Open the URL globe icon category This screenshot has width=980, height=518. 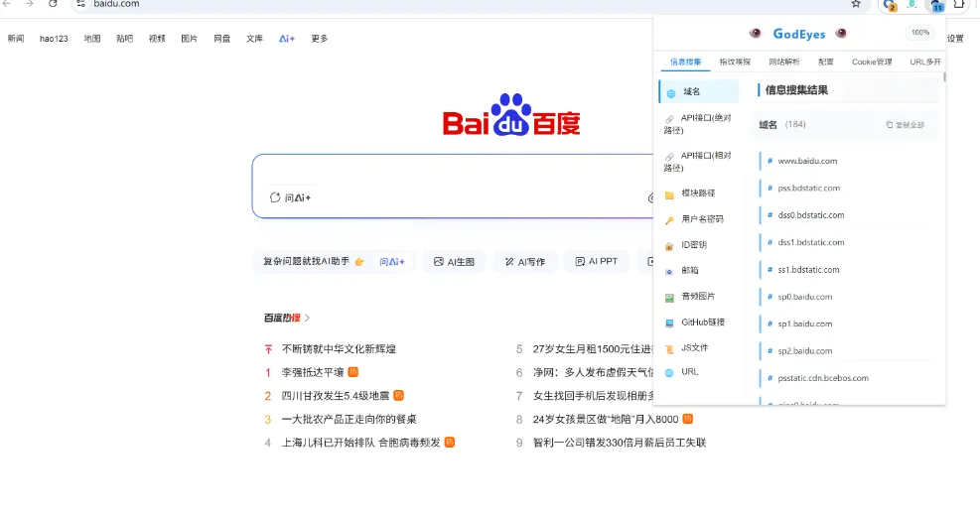[669, 372]
